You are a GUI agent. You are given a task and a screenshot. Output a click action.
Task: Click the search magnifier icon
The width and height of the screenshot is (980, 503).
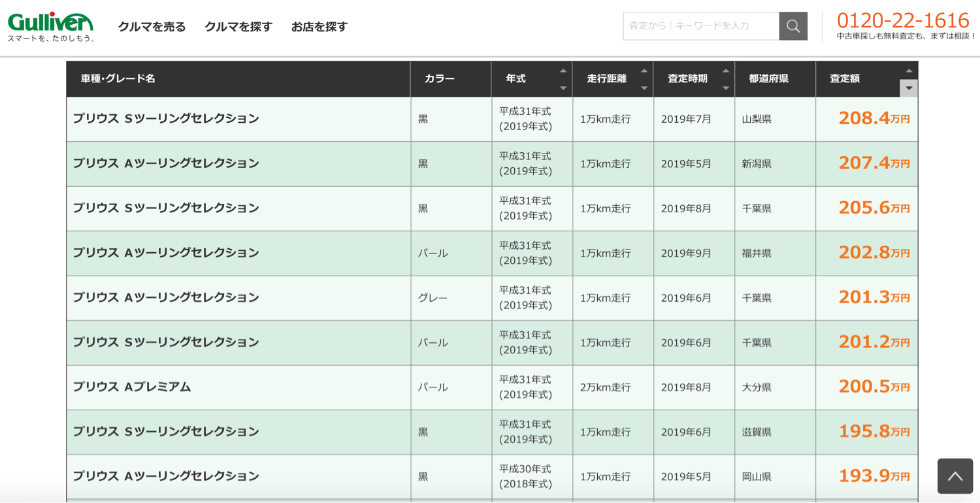(793, 26)
